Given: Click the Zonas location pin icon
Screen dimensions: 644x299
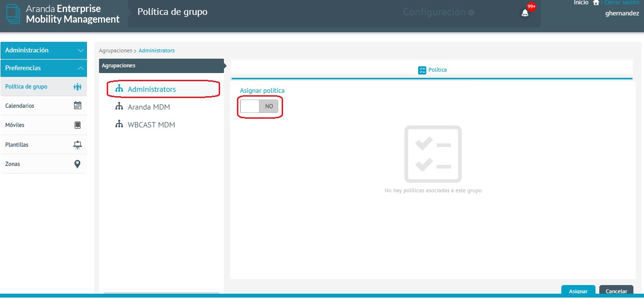Looking at the screenshot, I should tap(77, 164).
